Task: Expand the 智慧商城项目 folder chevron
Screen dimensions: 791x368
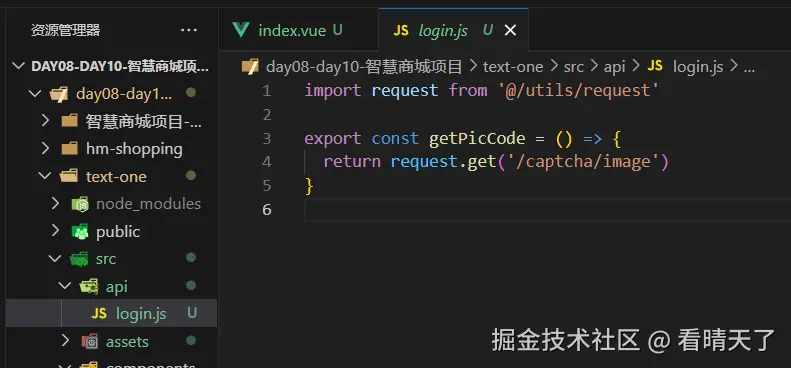Action: click(x=45, y=121)
